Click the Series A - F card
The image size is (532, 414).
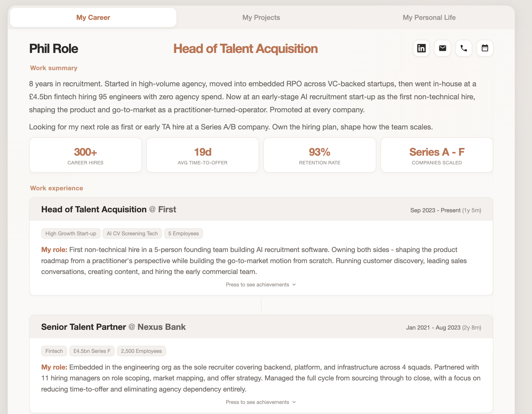[x=437, y=155]
